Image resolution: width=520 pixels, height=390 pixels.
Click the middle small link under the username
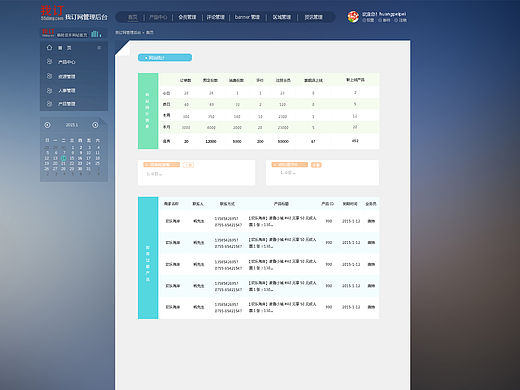384,20
